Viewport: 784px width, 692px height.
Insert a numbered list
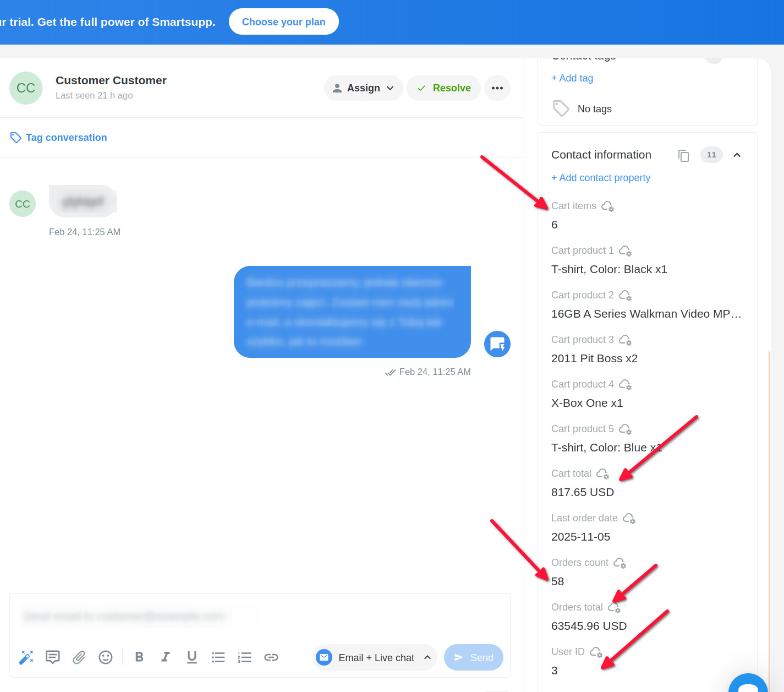pyautogui.click(x=245, y=657)
